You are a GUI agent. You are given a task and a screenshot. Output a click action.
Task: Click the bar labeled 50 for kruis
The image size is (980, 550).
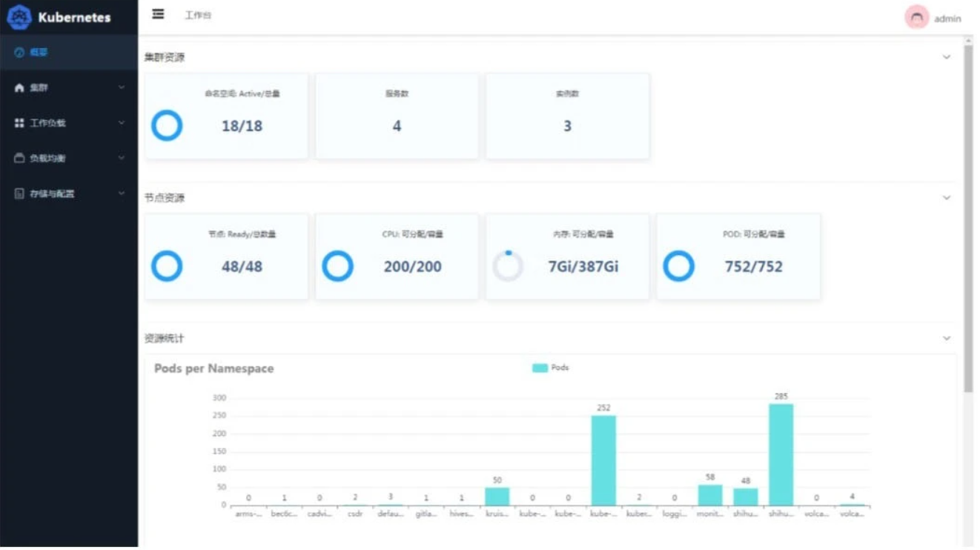(x=497, y=497)
